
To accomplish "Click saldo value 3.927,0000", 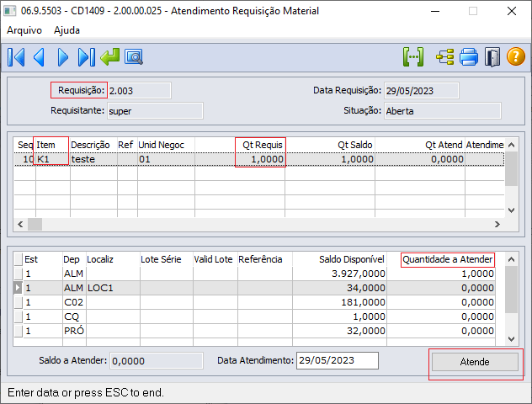I will [339, 274].
